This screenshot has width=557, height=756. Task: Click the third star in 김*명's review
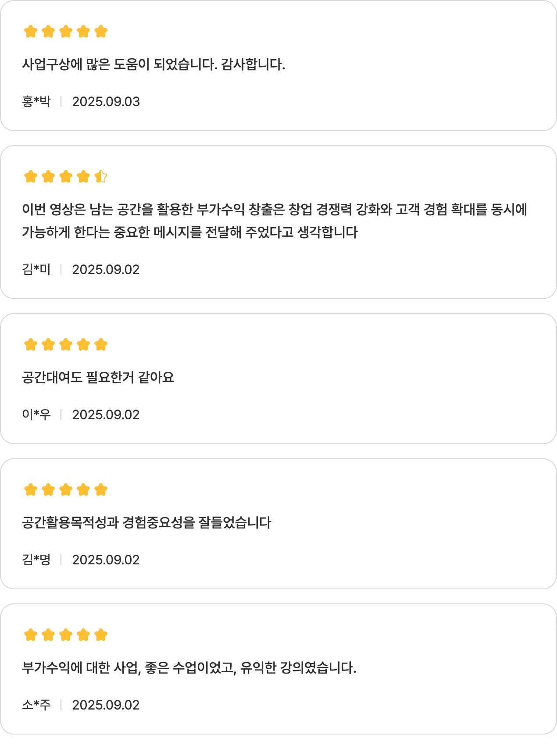coord(66,490)
